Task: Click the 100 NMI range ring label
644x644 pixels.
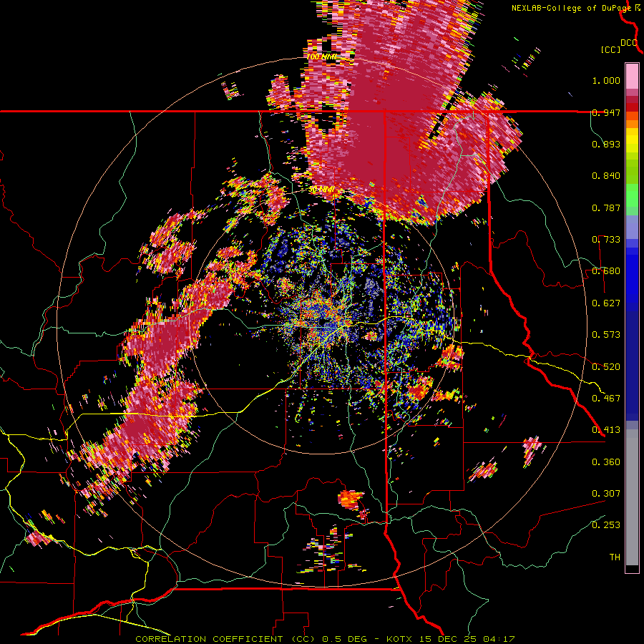Action: pyautogui.click(x=321, y=57)
